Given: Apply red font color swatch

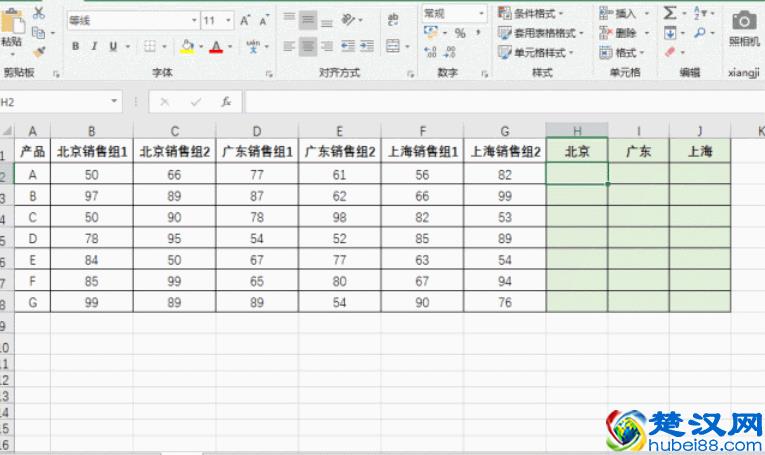Looking at the screenshot, I should coord(216,46).
